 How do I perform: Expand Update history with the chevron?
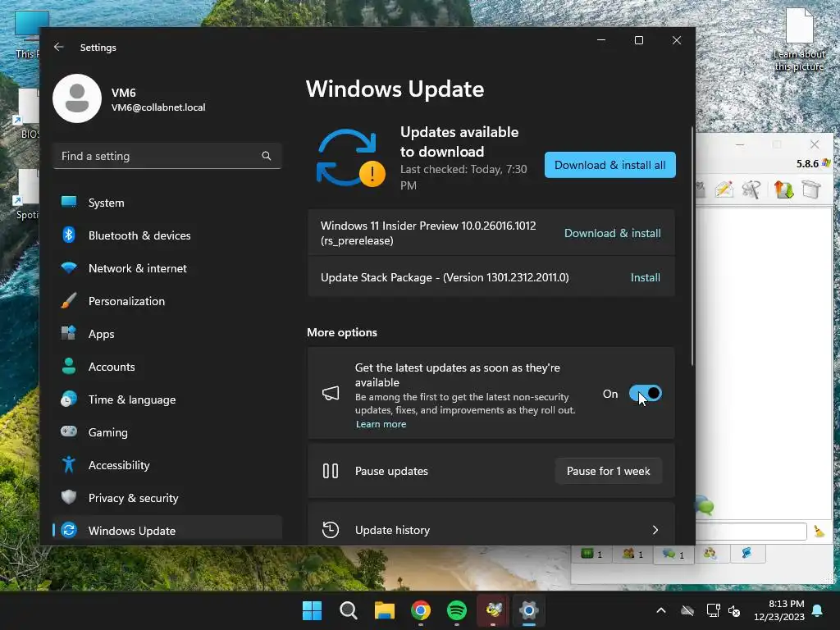pos(655,530)
